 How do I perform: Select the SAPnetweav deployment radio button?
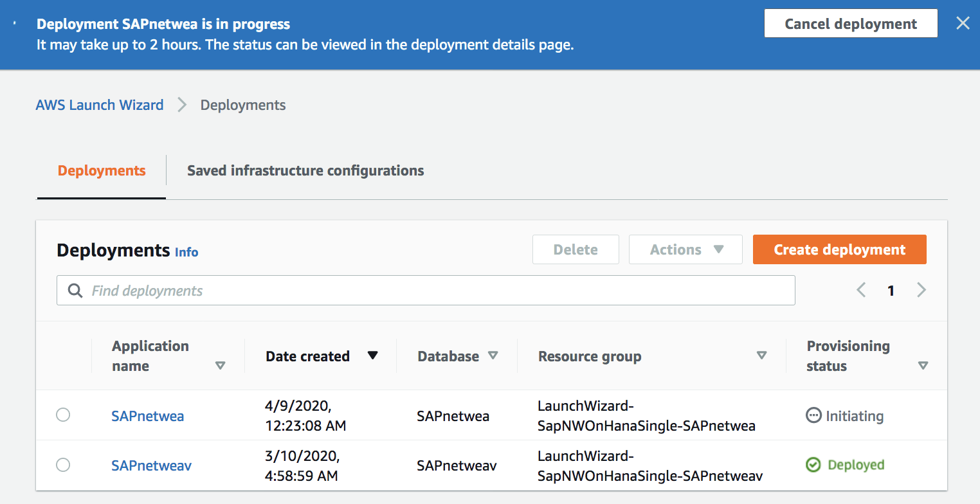pyautogui.click(x=63, y=465)
